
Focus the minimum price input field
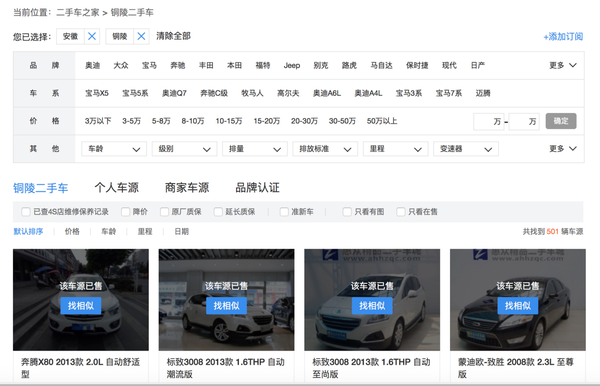[x=489, y=122]
